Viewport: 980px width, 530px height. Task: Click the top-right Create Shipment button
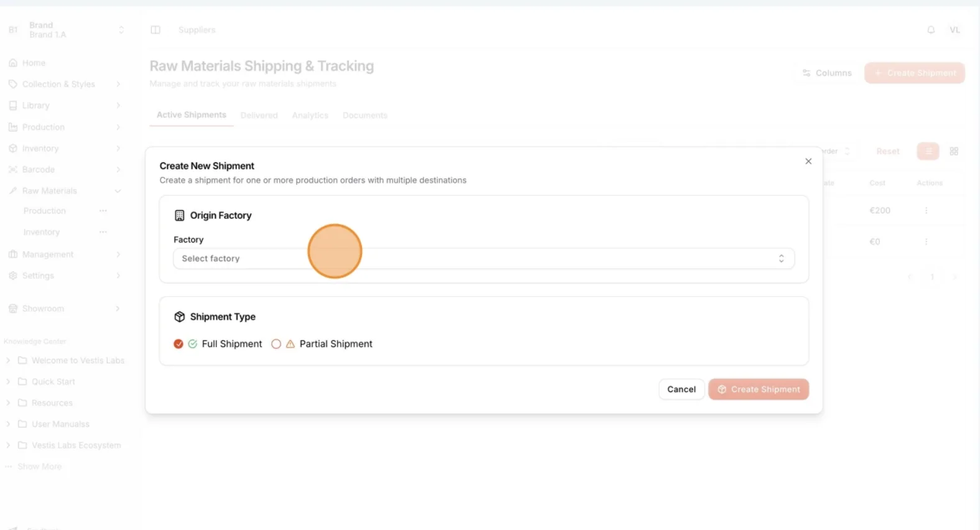[x=915, y=73]
